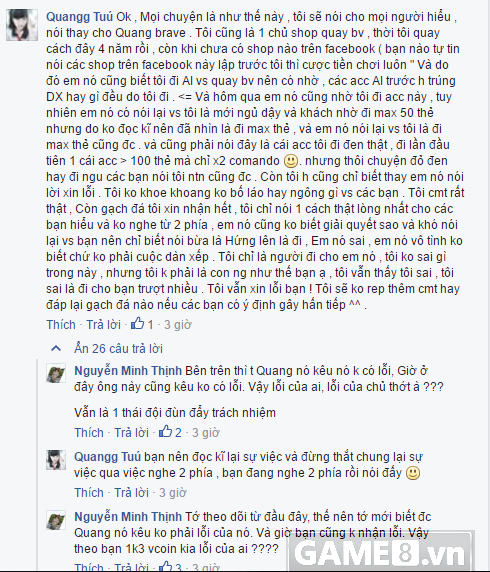View likes via thumbs-up icon on main comment

coord(138,323)
